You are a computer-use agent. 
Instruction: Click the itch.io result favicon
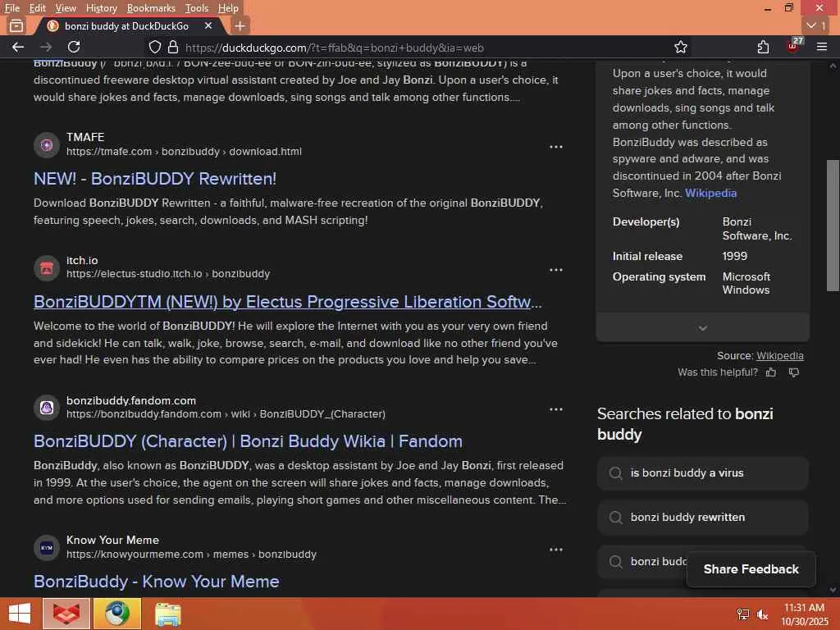(x=47, y=268)
